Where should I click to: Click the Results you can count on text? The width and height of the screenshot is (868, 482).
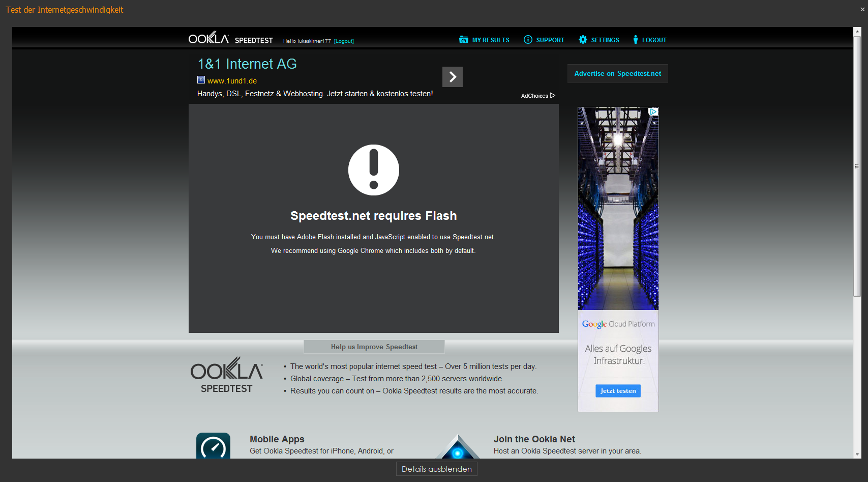(414, 391)
